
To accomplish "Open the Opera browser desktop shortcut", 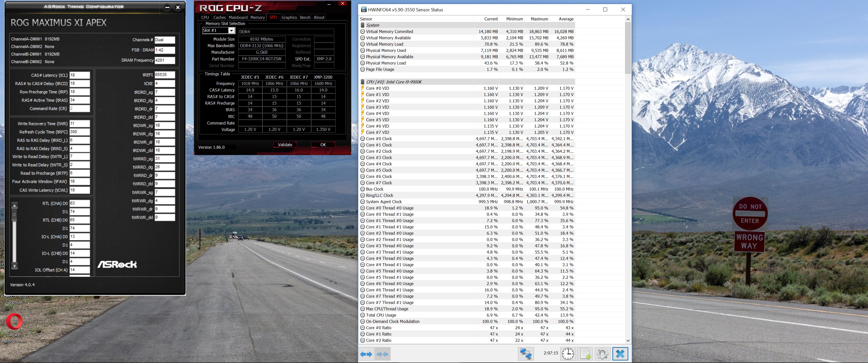I will 14,322.
